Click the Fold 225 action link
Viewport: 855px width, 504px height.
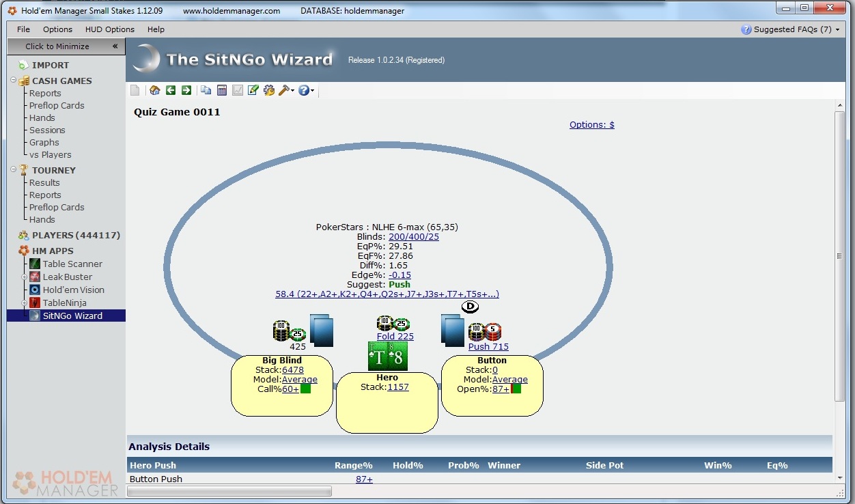pos(395,337)
